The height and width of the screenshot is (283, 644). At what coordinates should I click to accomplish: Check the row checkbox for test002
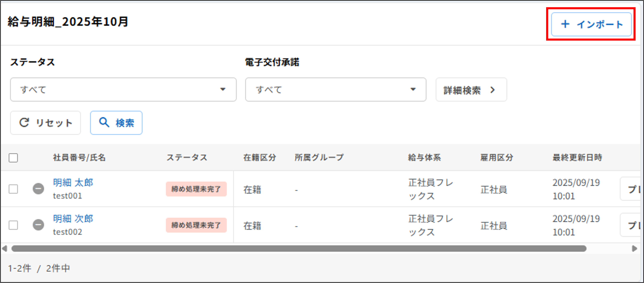(13, 225)
